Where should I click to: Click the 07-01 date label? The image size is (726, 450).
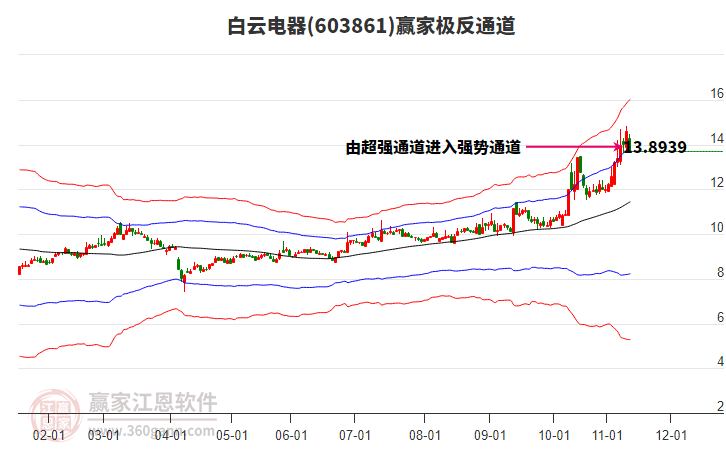tap(355, 435)
